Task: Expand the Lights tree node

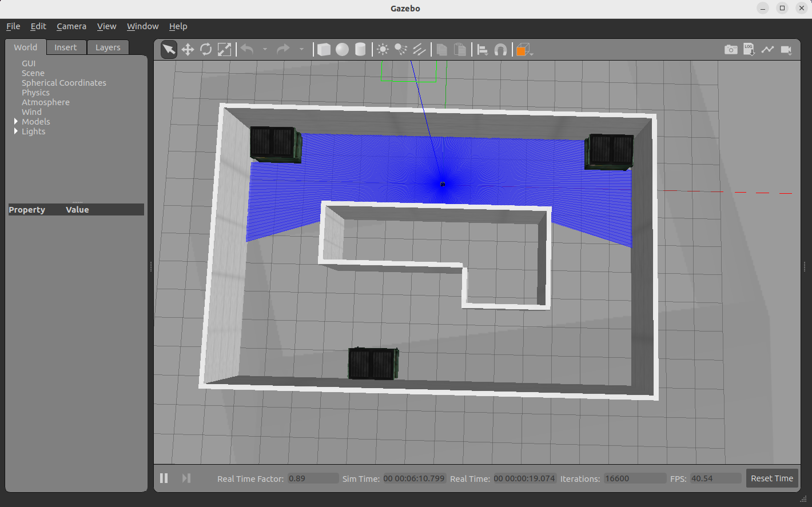Action: 16,131
